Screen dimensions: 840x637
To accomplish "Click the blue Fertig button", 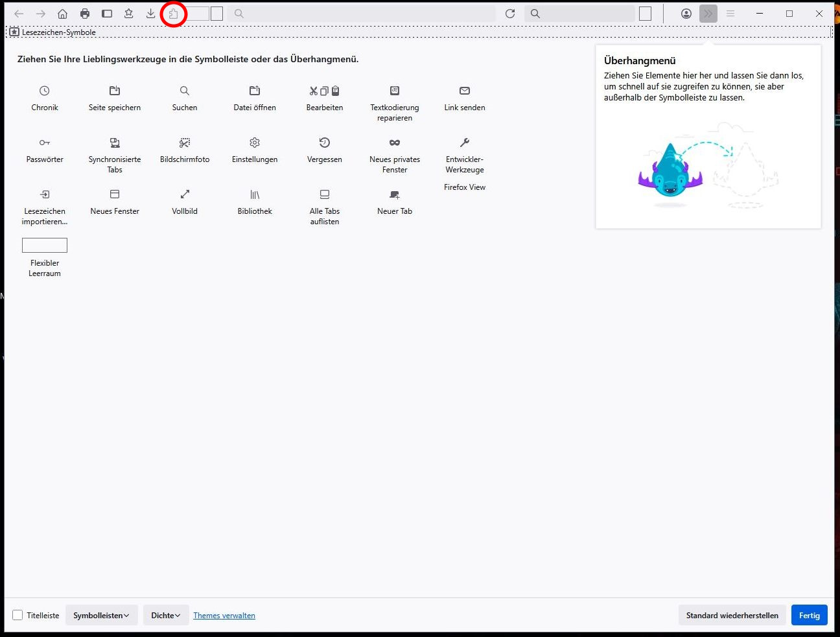I will [x=810, y=615].
